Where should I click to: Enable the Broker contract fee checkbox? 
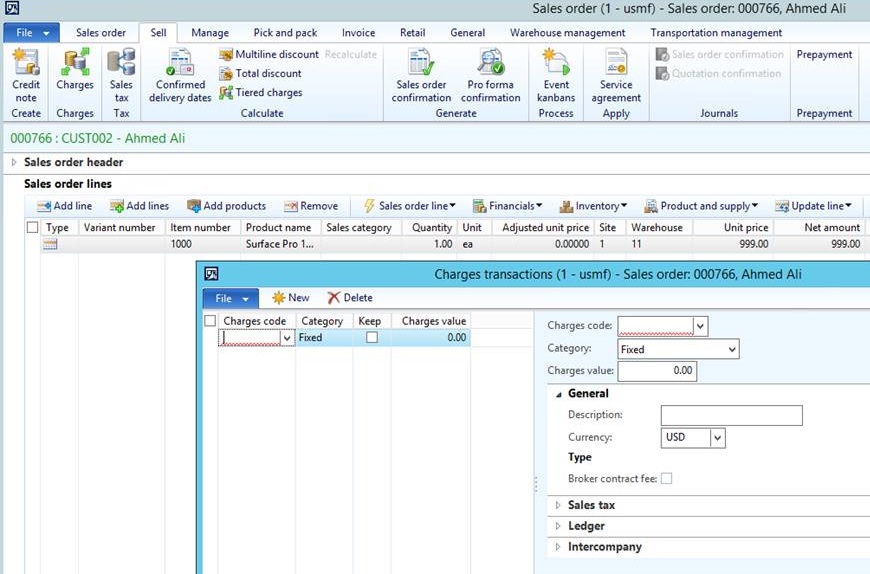pyautogui.click(x=667, y=479)
